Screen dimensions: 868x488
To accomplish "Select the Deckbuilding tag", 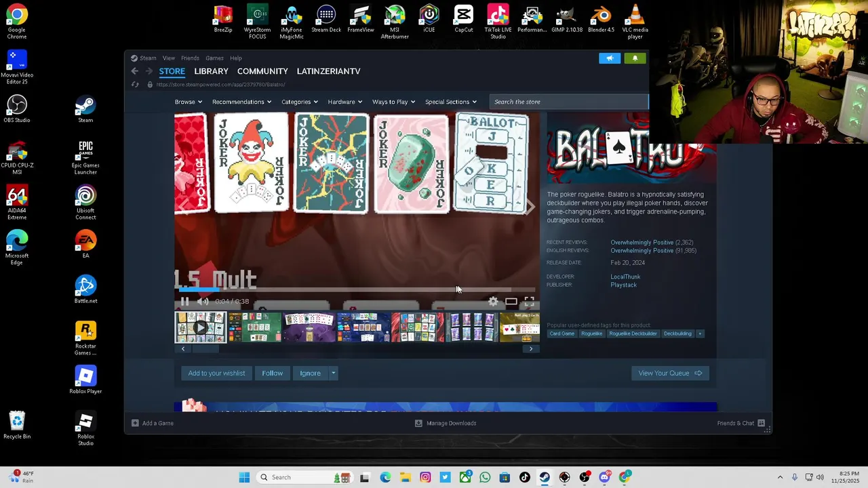I will 677,333.
